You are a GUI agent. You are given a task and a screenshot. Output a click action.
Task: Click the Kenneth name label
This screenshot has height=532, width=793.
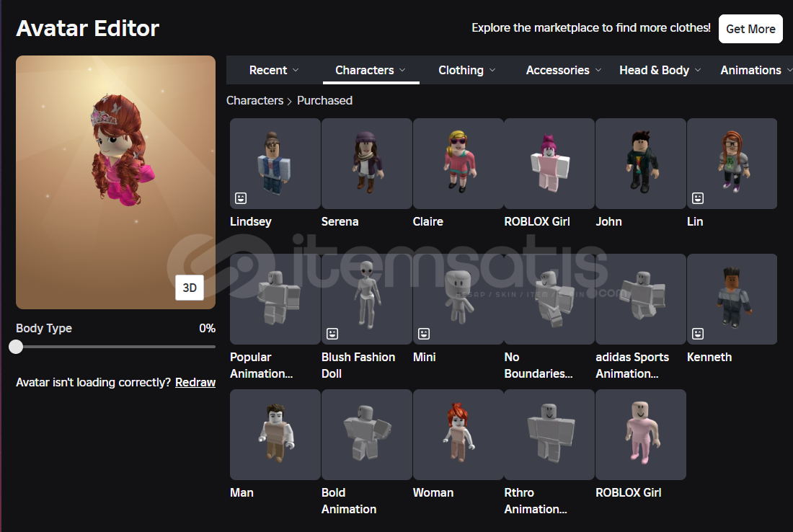pos(709,357)
